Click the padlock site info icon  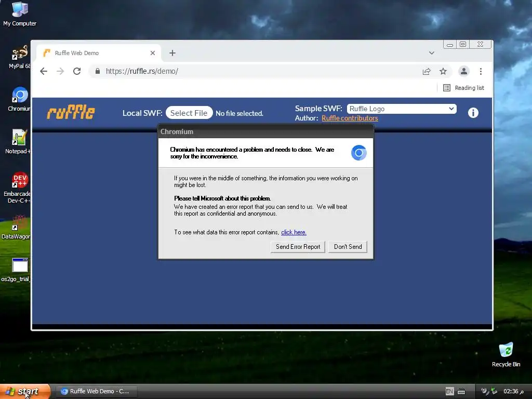(98, 71)
